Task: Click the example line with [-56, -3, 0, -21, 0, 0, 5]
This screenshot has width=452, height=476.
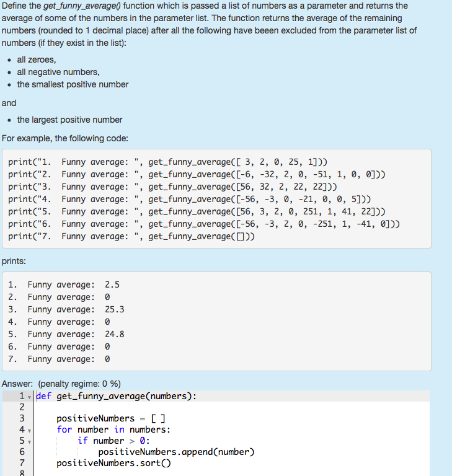Action: [x=190, y=199]
